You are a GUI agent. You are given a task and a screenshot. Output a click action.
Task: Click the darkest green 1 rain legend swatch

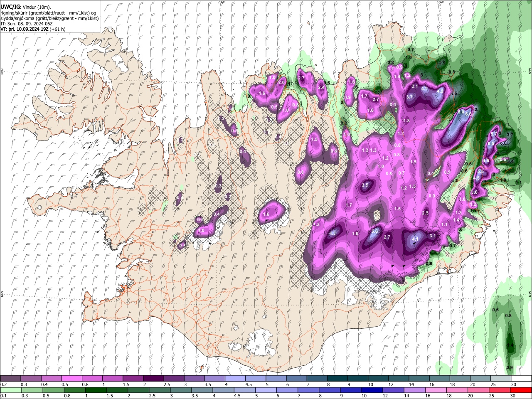(x=95, y=390)
